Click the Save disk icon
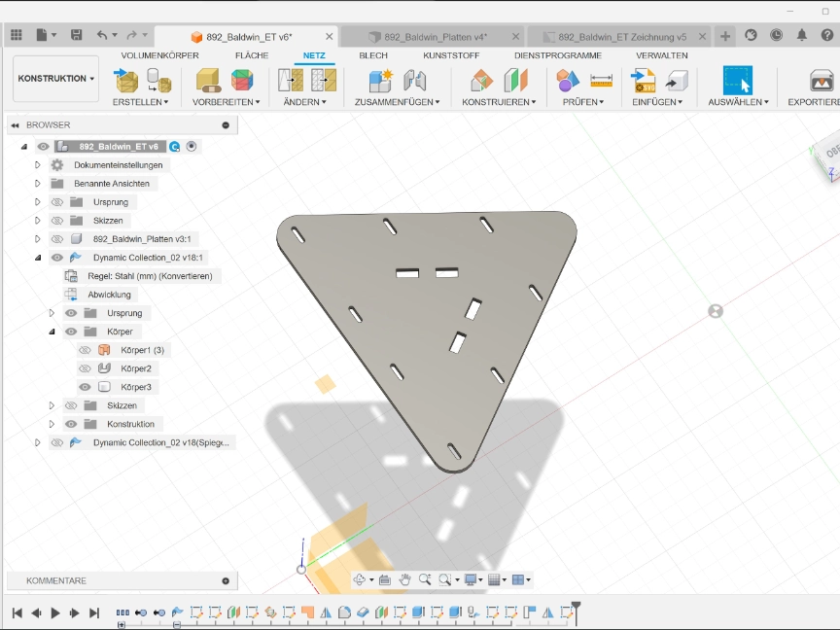 click(77, 35)
